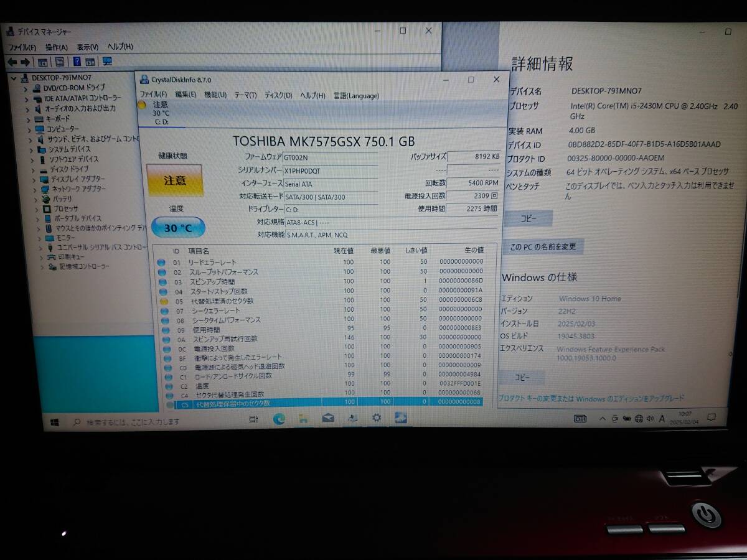Click the DVD/CD-ROM drive device icon
This screenshot has width=747, height=560.
[x=38, y=88]
